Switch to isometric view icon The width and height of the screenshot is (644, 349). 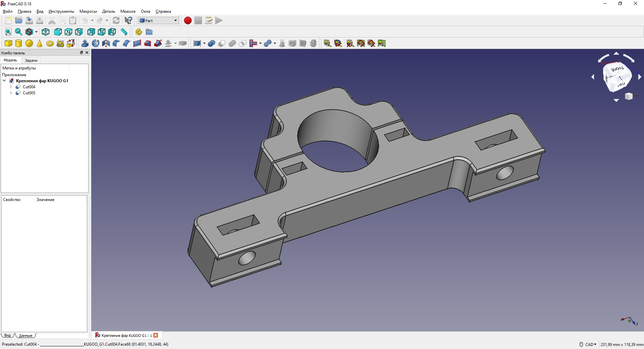[x=46, y=32]
